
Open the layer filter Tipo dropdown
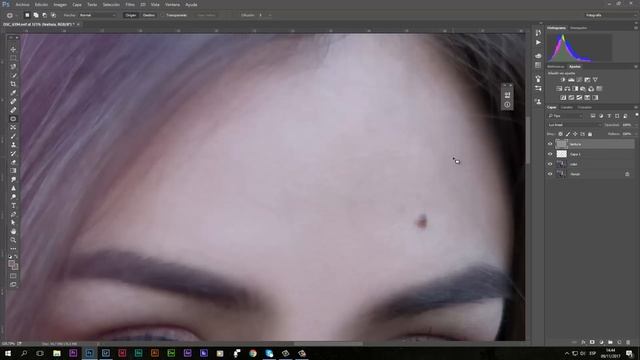coord(565,116)
